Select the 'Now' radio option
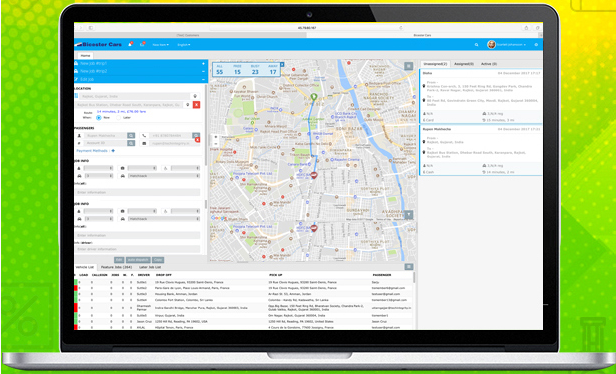 click(x=99, y=117)
